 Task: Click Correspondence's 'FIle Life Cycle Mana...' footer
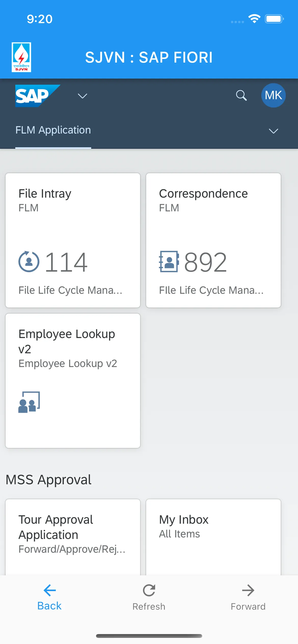click(x=211, y=290)
